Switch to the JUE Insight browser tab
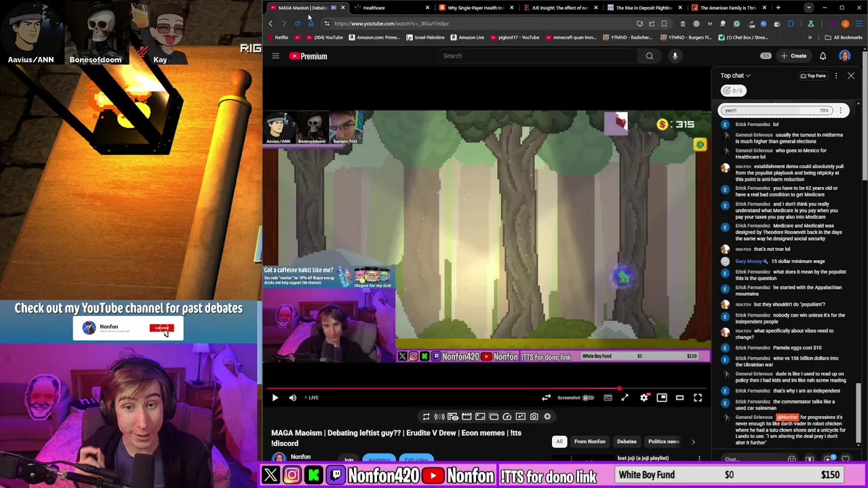The image size is (868, 488). tap(559, 7)
